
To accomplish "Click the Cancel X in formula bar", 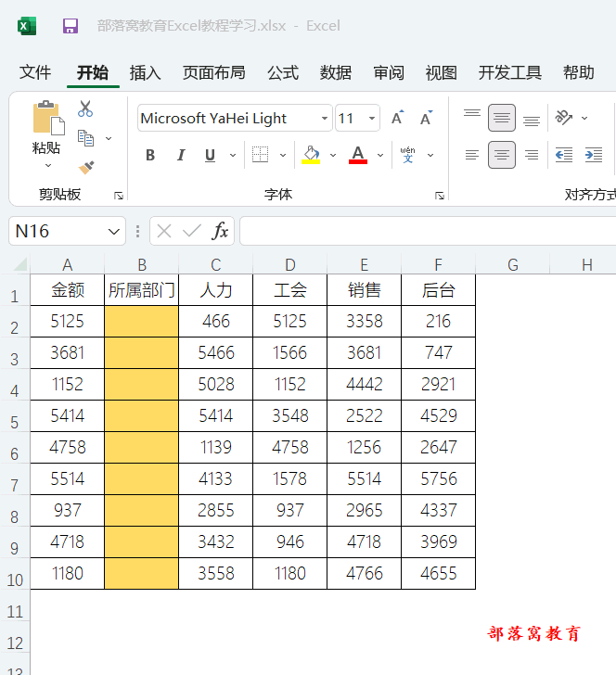I will [164, 231].
